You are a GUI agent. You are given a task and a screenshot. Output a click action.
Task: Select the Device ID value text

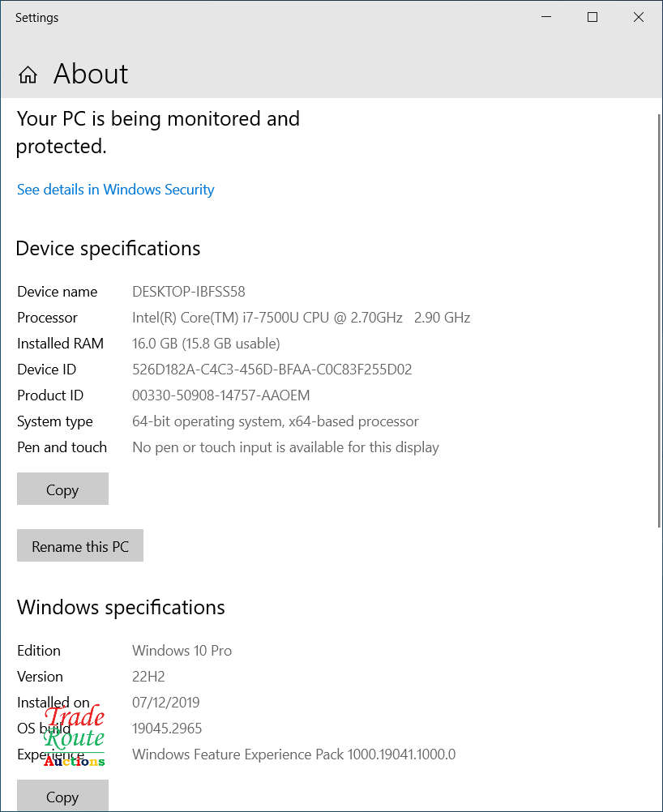[273, 369]
